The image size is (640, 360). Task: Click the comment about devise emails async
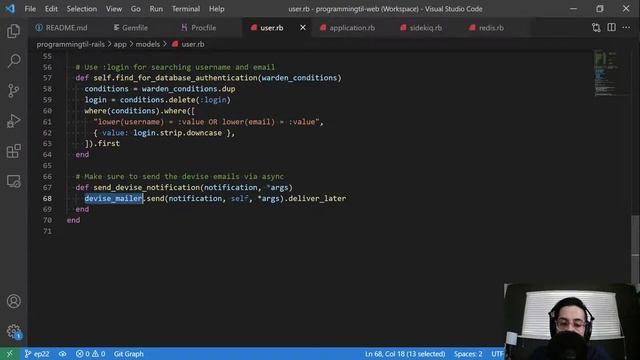(x=180, y=176)
